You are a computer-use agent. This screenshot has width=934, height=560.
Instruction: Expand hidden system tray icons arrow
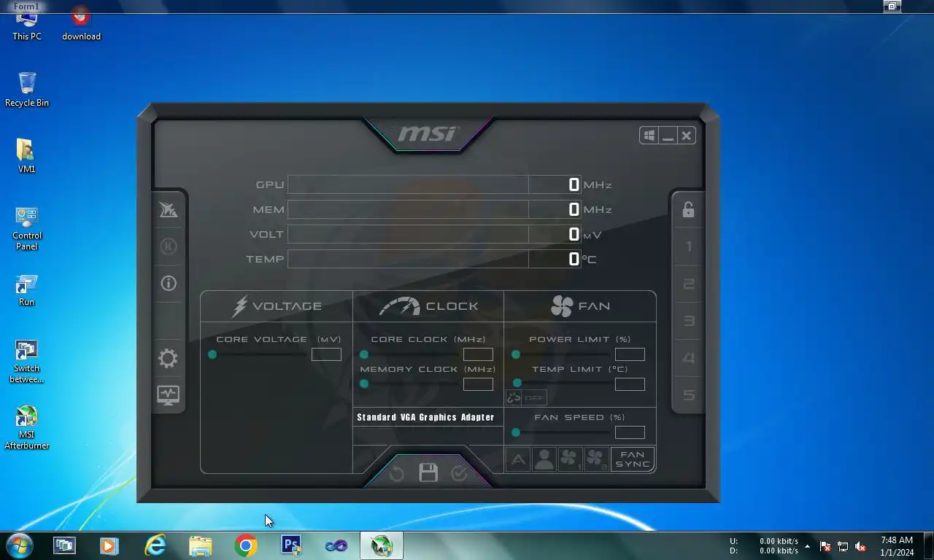[807, 546]
